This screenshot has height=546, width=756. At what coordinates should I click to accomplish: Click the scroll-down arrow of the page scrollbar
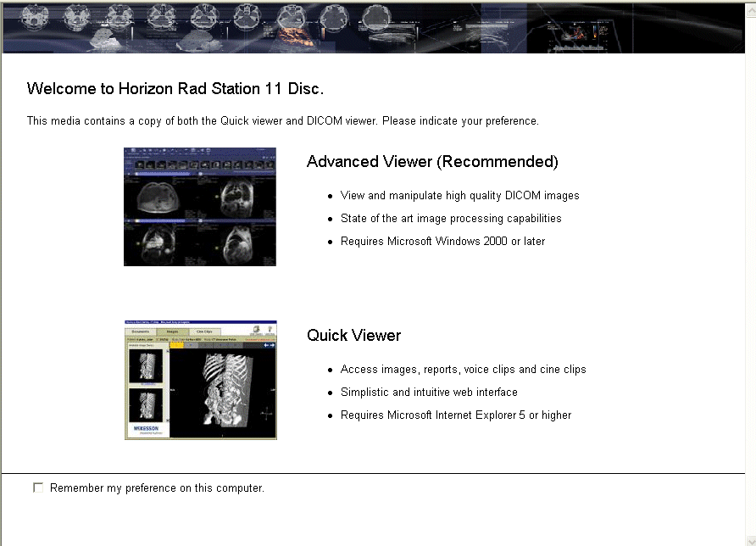pos(751,541)
